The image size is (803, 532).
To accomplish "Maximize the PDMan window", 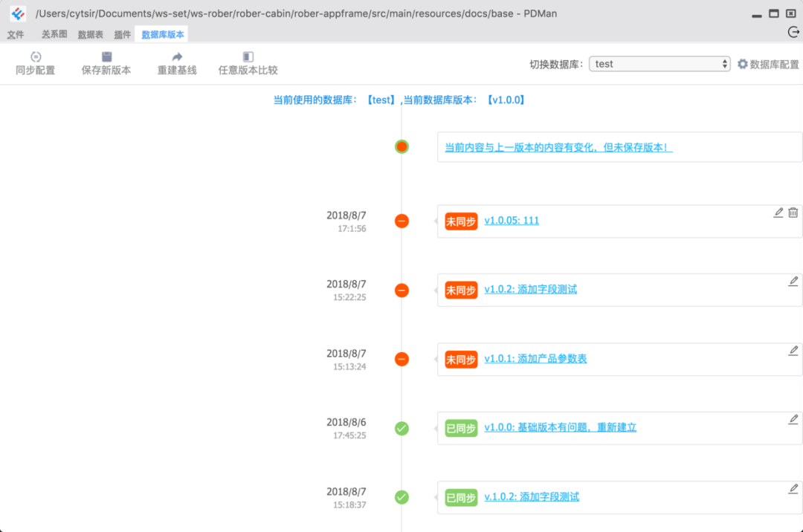I will point(774,14).
